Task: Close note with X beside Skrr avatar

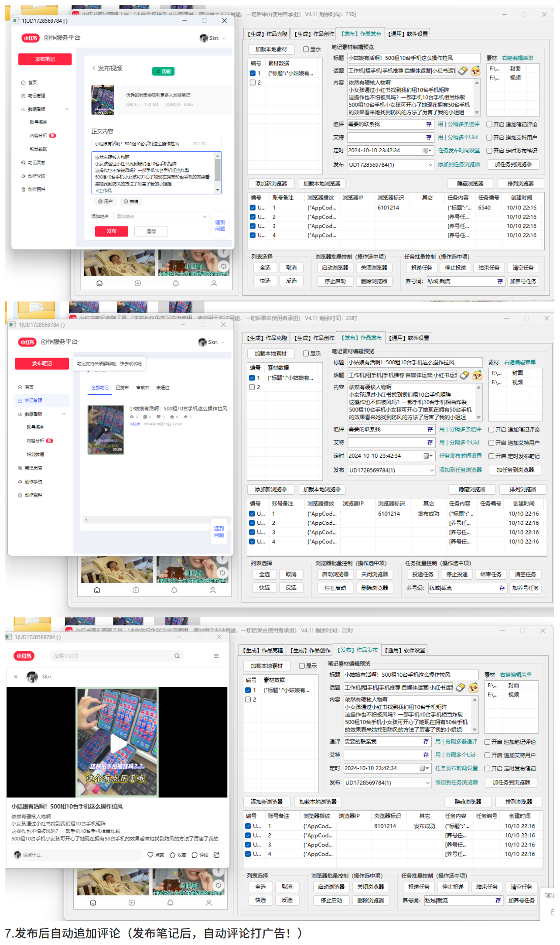Action: click(x=16, y=677)
